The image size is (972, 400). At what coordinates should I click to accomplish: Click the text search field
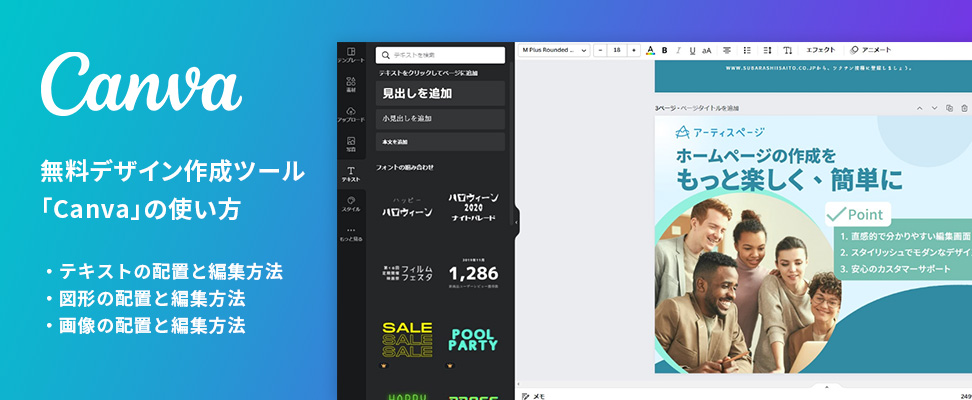click(440, 55)
